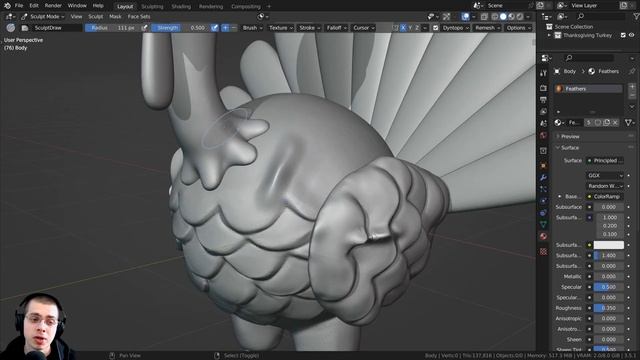This screenshot has height=360, width=640.
Task: Open the Render properties tab
Action: click(x=543, y=88)
